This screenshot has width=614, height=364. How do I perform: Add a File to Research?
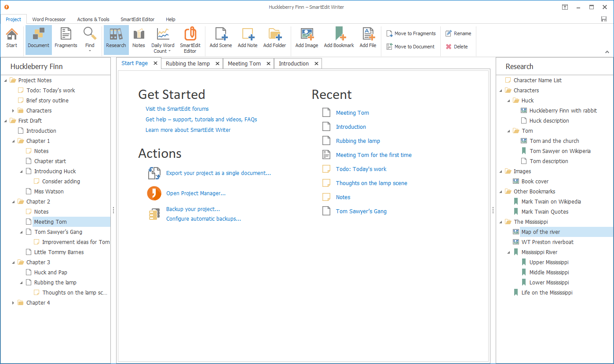click(368, 40)
